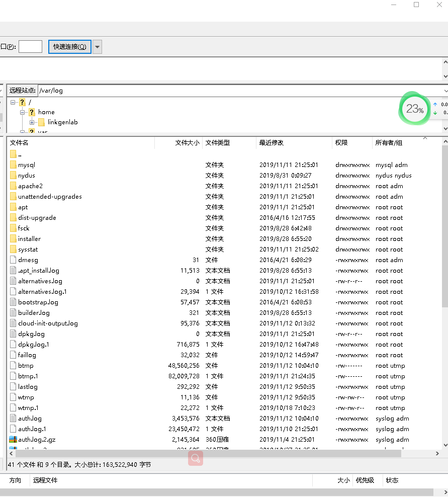Click the file list horizontal scroll-right arrow
Image resolution: width=448 pixels, height=497 pixels.
[x=437, y=454]
